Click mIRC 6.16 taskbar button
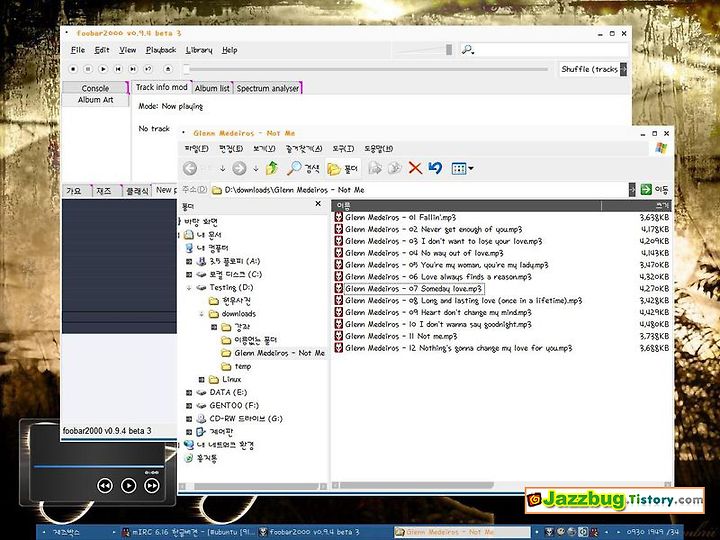This screenshot has width=720, height=540. pos(187,532)
